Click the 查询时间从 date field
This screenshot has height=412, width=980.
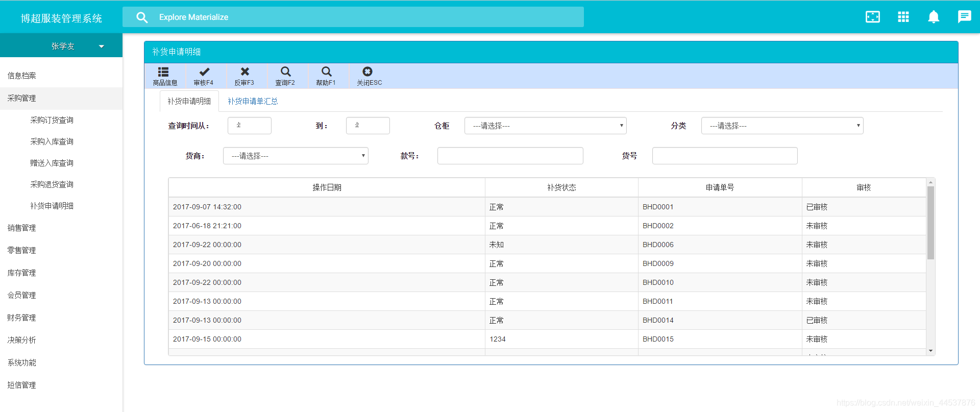pos(249,126)
